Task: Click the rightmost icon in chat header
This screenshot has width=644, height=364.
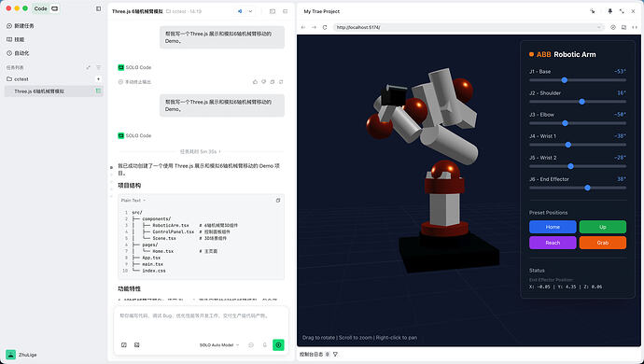Action: (x=285, y=11)
